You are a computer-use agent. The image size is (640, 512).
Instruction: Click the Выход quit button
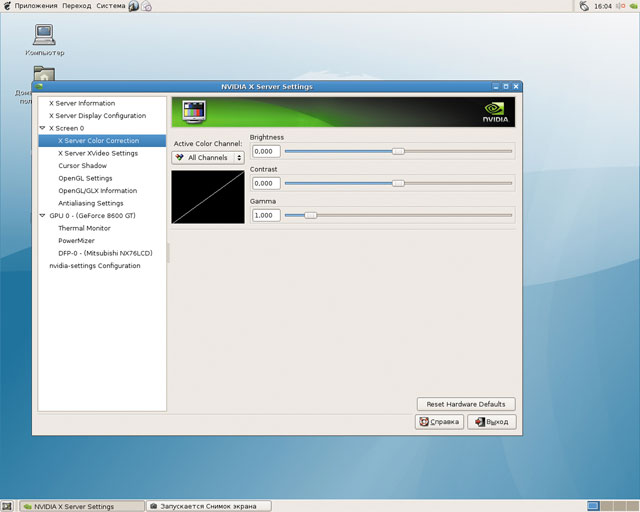492,422
